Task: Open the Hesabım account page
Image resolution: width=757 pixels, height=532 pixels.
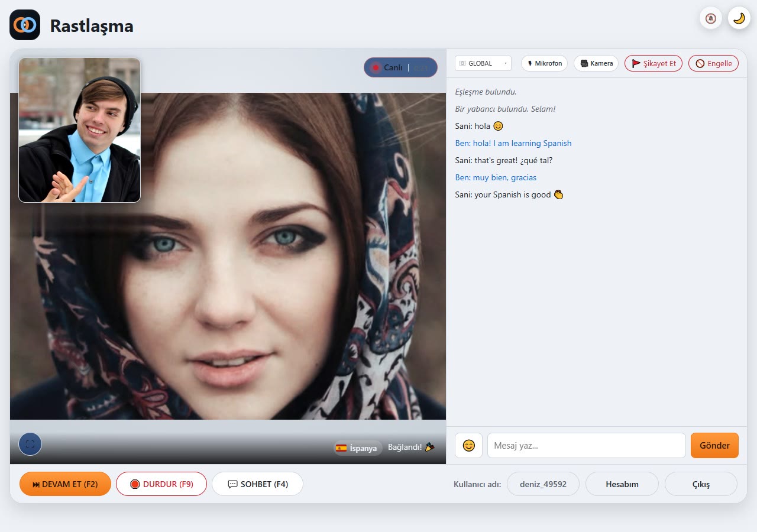Action: point(622,484)
